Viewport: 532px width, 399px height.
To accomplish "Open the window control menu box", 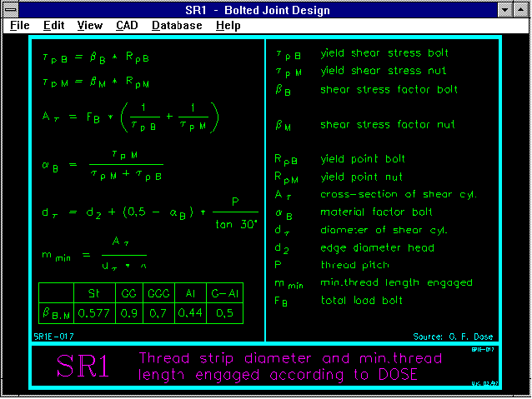I will click(10, 10).
